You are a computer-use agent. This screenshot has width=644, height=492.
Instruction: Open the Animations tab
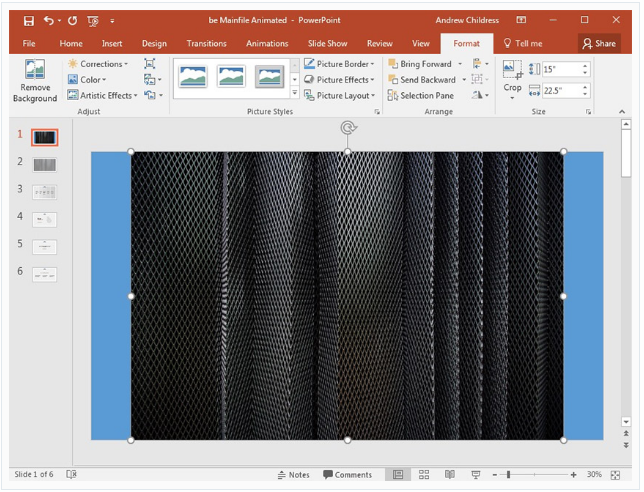click(267, 44)
